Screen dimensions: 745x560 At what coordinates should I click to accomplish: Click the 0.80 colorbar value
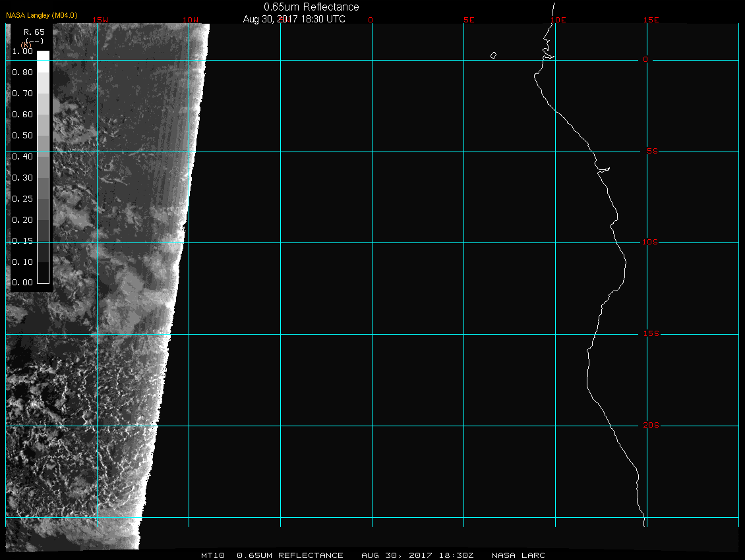pyautogui.click(x=22, y=72)
